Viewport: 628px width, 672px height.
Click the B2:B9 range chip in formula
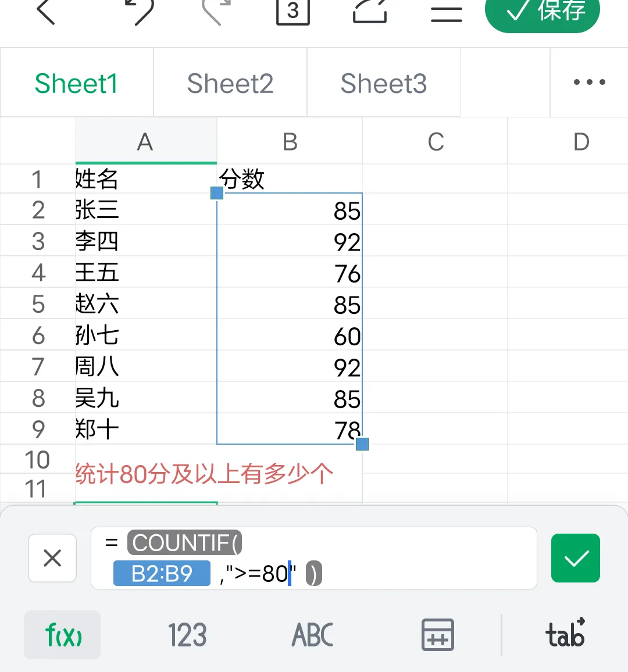click(x=162, y=574)
